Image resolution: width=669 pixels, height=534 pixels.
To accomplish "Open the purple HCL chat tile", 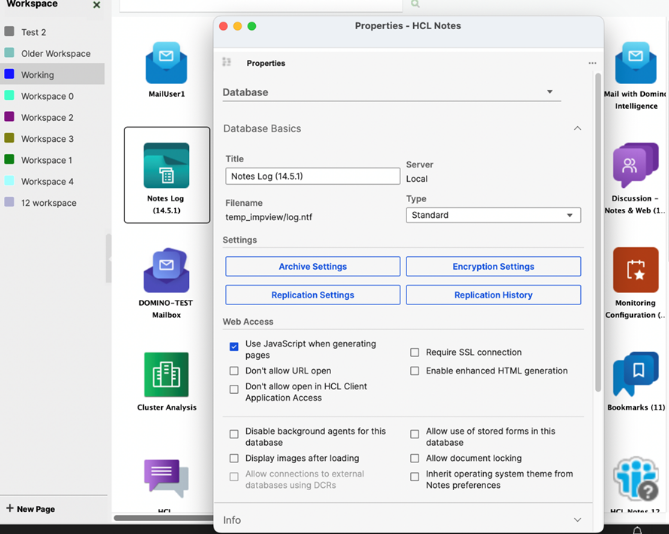I will [x=166, y=478].
